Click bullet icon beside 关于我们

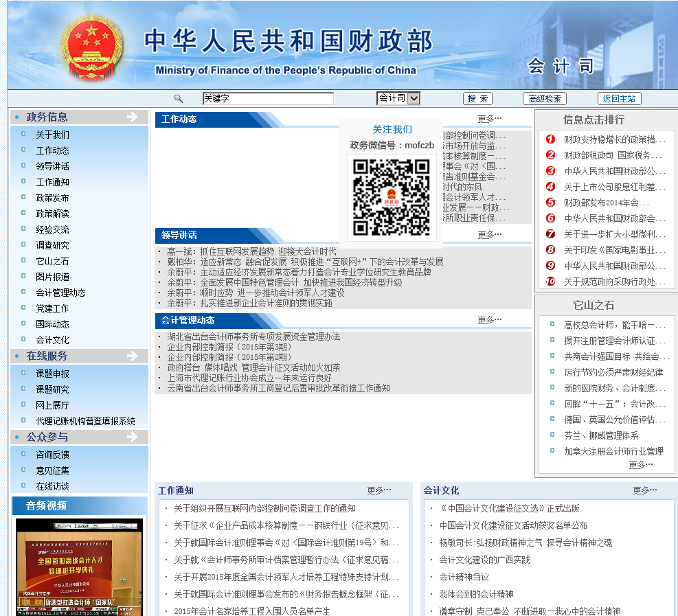pos(23,134)
